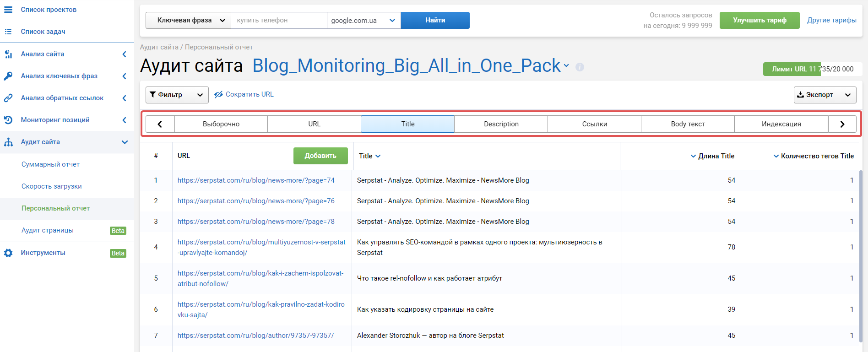Image resolution: width=868 pixels, height=352 pixels.
Task: Open Скорость загрузки in the sidebar
Action: tap(52, 186)
